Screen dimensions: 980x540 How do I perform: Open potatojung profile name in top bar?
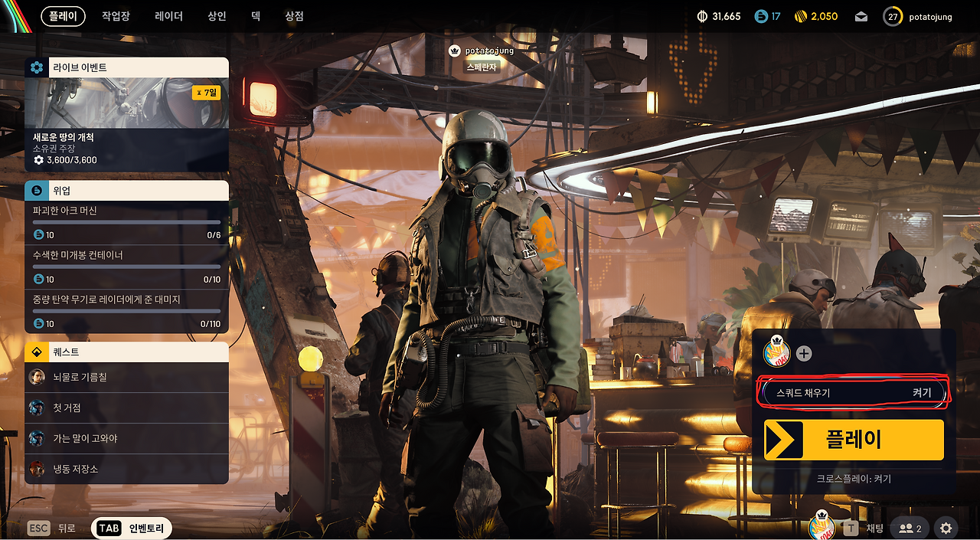[930, 16]
